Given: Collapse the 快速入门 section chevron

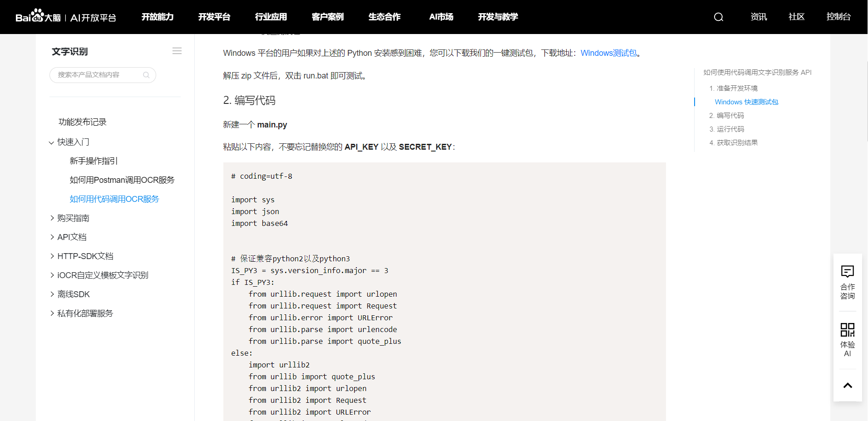Looking at the screenshot, I should (x=51, y=142).
